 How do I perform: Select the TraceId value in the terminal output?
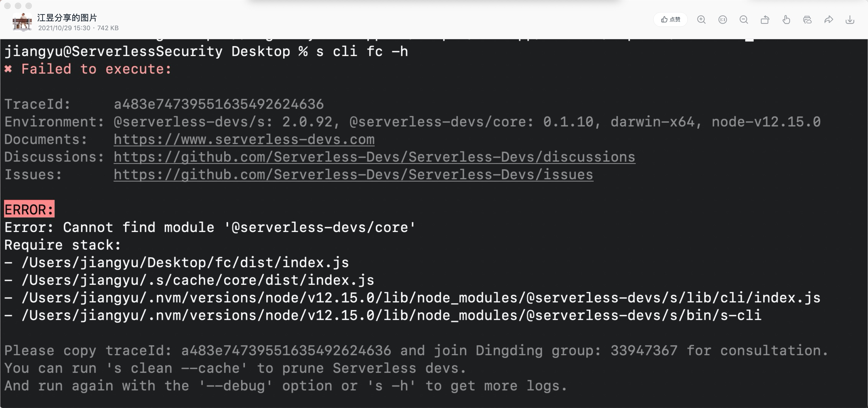point(219,104)
